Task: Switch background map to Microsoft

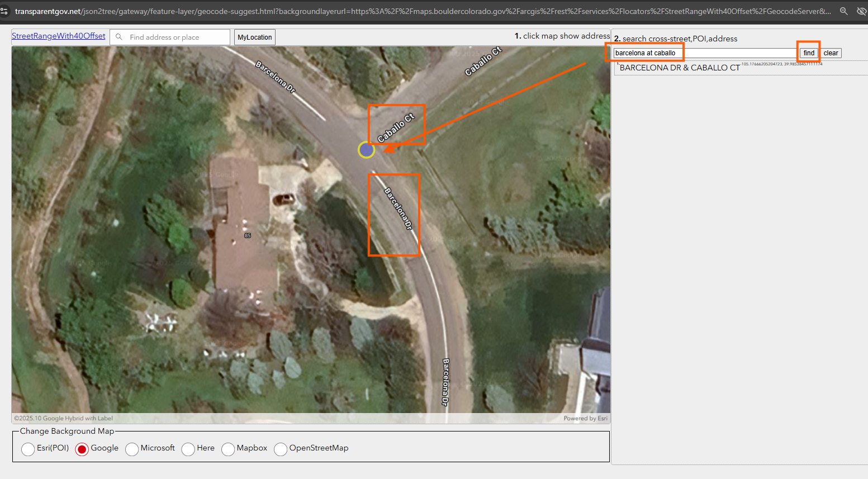Action: [132, 449]
